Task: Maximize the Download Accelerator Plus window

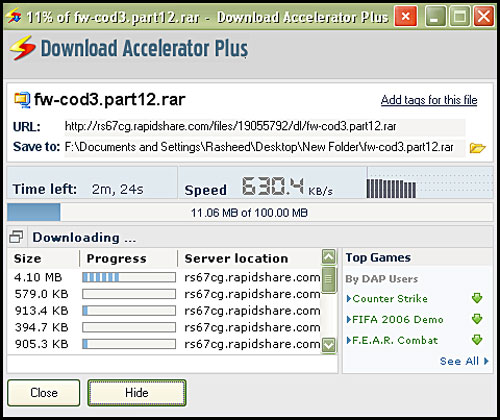Action: pyautogui.click(x=459, y=16)
